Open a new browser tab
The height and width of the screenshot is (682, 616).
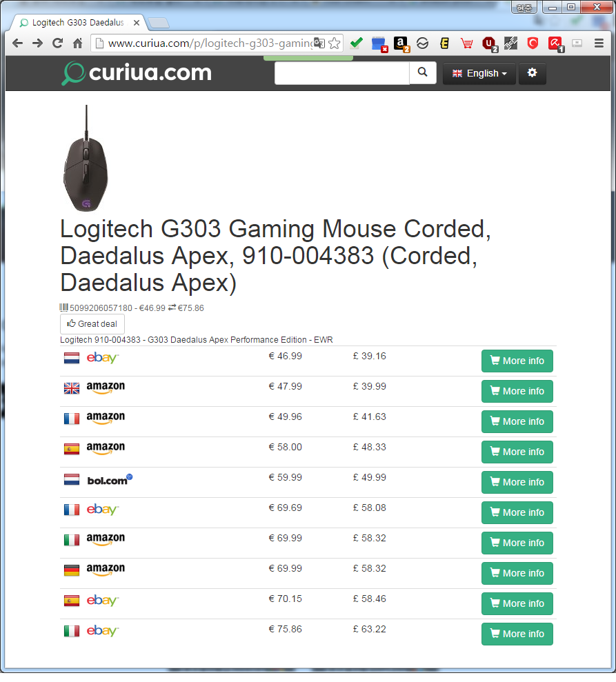pos(159,23)
